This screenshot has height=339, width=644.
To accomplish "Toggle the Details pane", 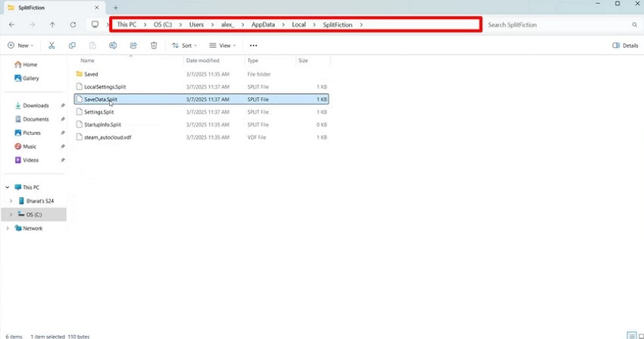I will pyautogui.click(x=625, y=46).
